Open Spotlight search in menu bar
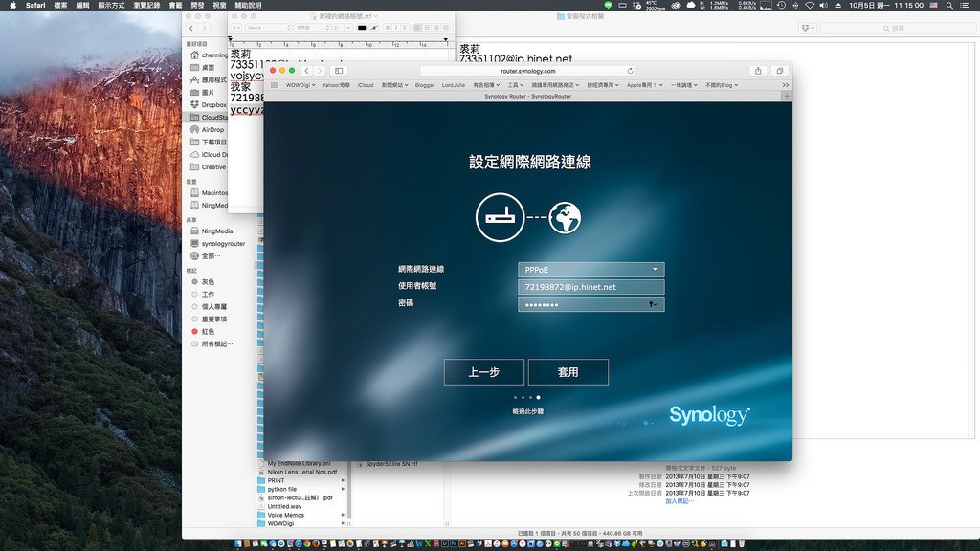This screenshot has width=980, height=551. [x=949, y=5]
